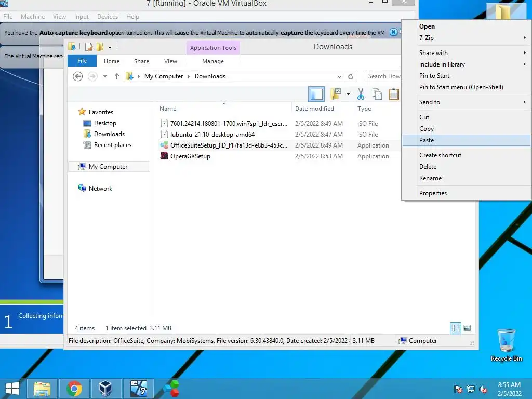
Task: Select the OfficeSuiteSetup application file
Action: [229, 145]
